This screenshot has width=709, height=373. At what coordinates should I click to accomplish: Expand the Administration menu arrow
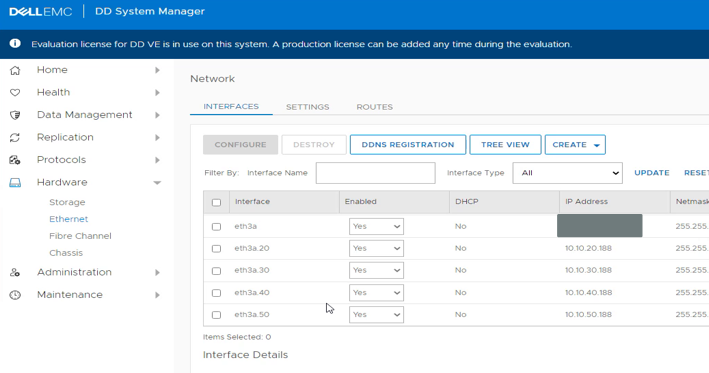[157, 273]
